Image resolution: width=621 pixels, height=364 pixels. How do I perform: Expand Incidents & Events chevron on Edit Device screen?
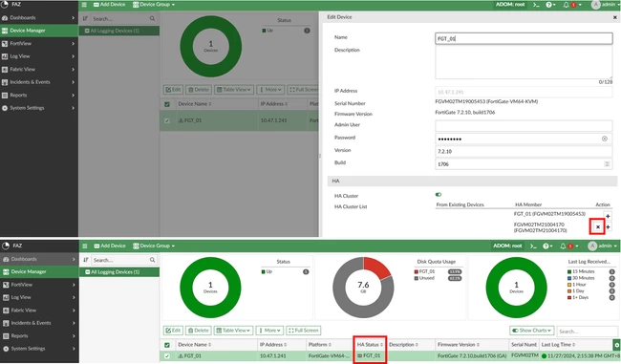tap(74, 82)
